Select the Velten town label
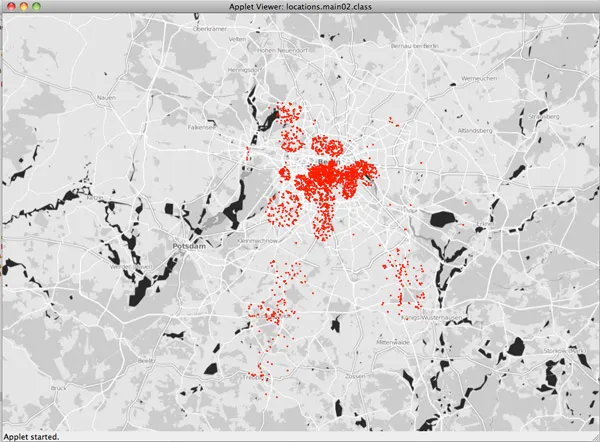Viewport: 600px width, 442px height. pos(237,39)
